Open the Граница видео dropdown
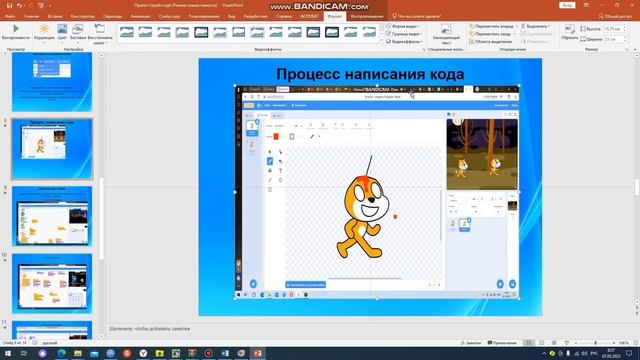The height and width of the screenshot is (360, 640). 404,34
